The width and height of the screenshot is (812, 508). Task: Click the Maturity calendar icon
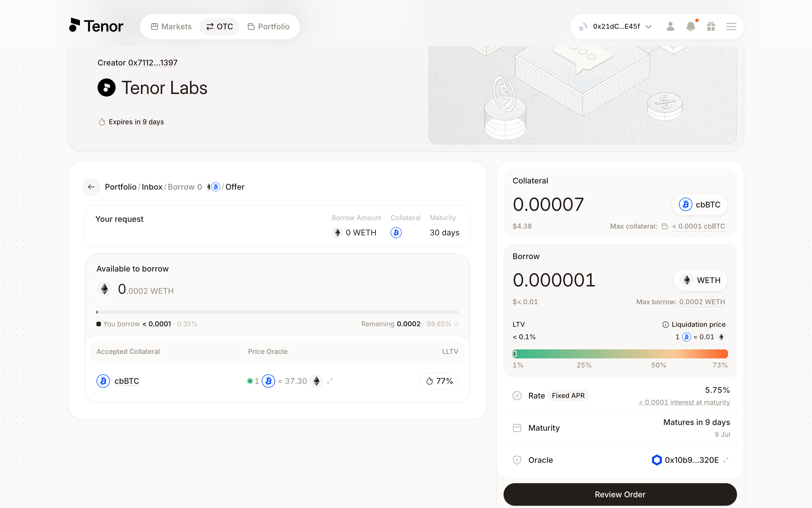click(x=517, y=428)
